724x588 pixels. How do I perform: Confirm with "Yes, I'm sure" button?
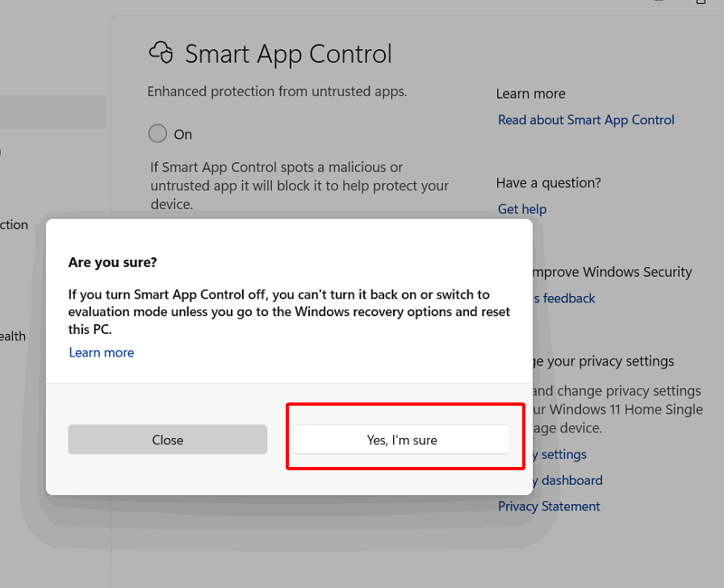pos(402,440)
